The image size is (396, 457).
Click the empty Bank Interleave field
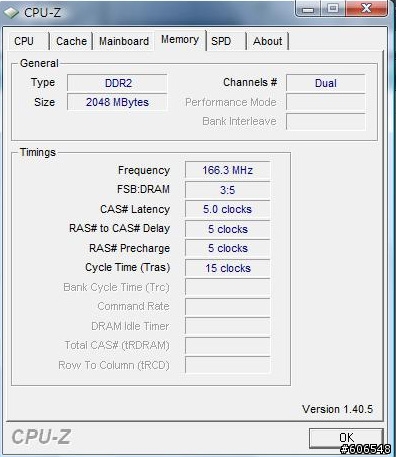pyautogui.click(x=326, y=122)
